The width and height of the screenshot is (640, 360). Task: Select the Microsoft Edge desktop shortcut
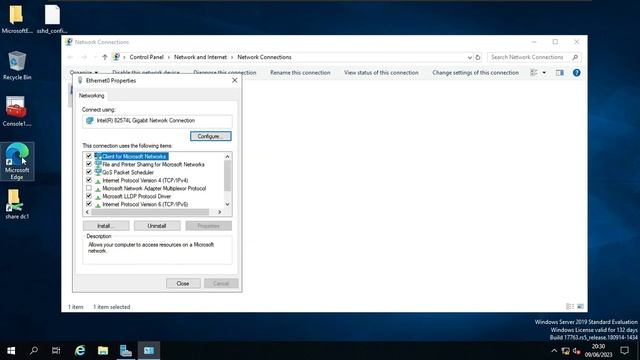pyautogui.click(x=17, y=162)
